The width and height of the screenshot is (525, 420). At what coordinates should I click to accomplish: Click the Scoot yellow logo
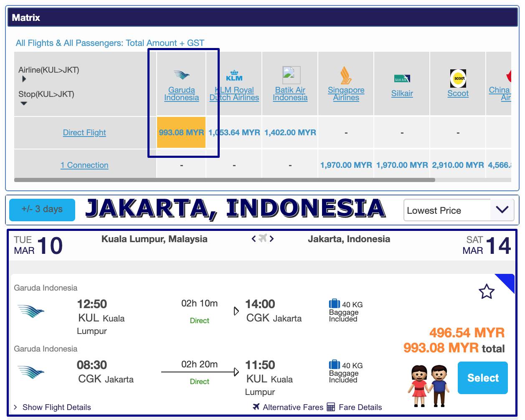458,78
